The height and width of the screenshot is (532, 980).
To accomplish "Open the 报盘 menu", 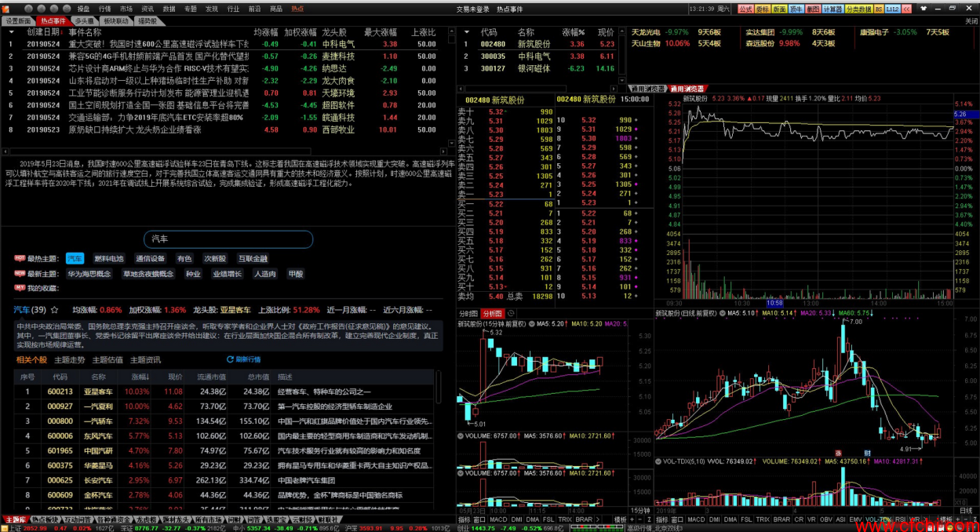I will [83, 9].
